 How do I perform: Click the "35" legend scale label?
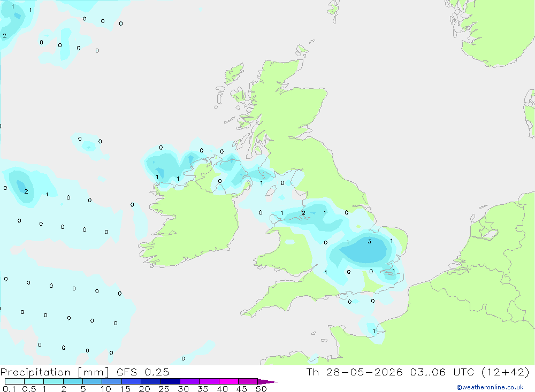(x=203, y=389)
